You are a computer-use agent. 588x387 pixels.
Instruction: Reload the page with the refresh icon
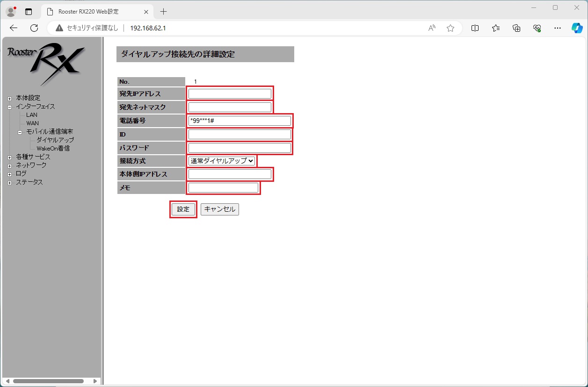coord(34,28)
